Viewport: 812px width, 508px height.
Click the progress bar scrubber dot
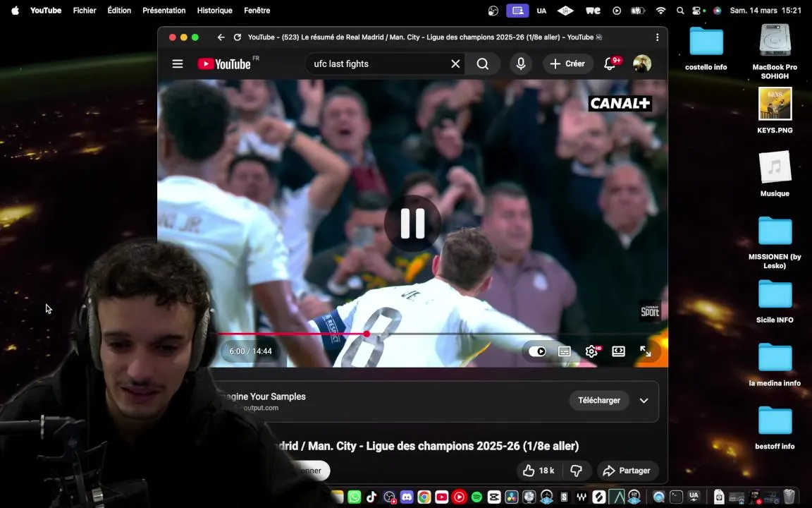click(367, 334)
